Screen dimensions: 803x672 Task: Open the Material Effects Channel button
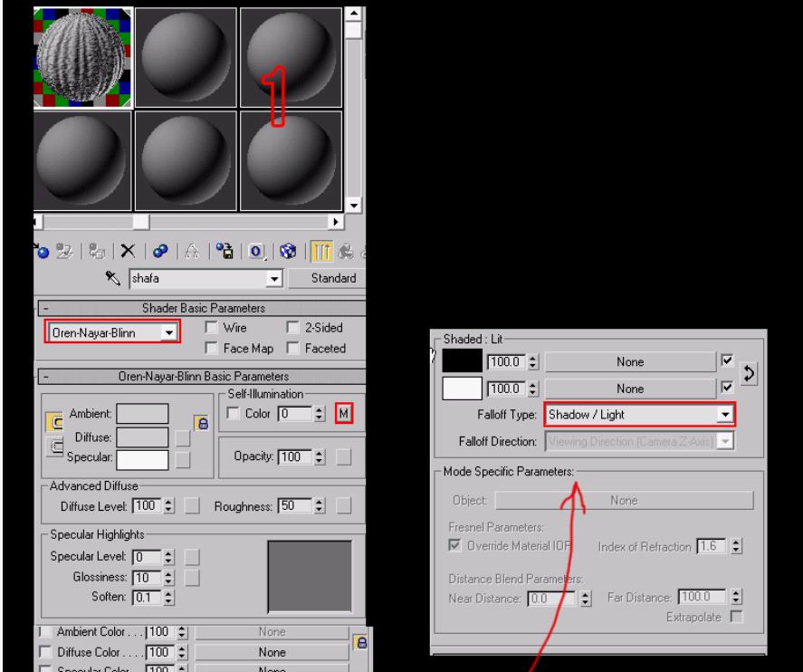(256, 252)
